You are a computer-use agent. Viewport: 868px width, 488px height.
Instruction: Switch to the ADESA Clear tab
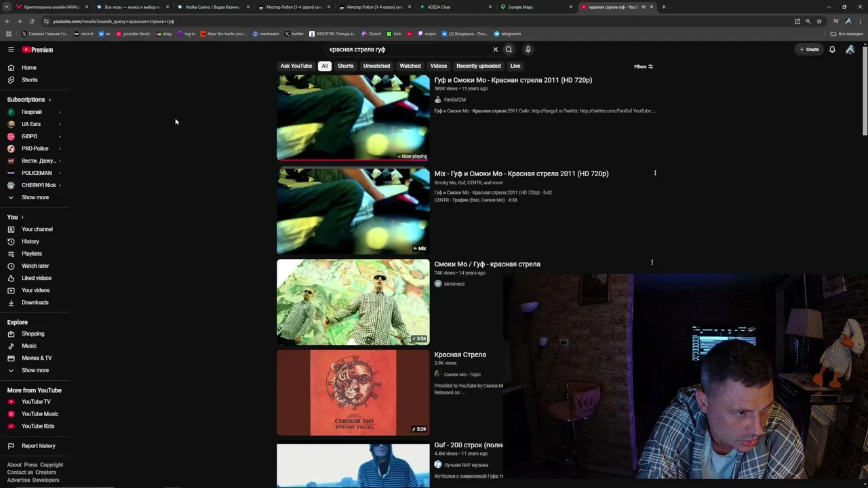(454, 7)
